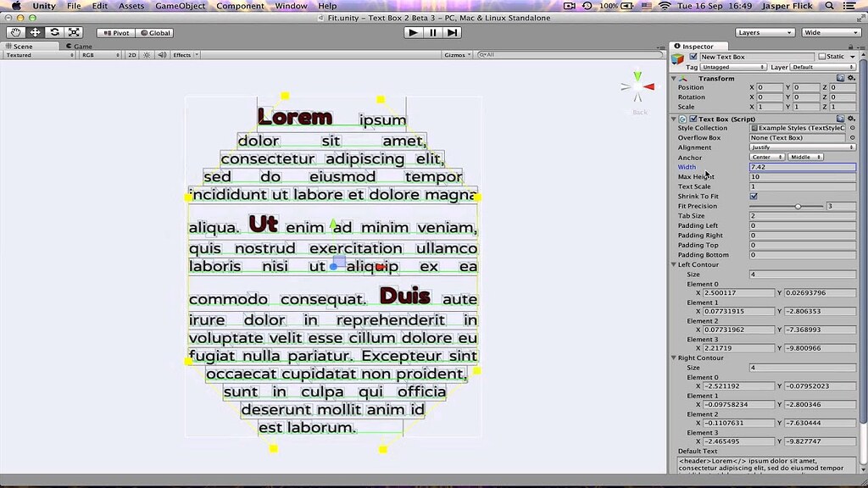This screenshot has height=488, width=868.
Task: Select the Rotate tool in the toolbar
Action: [55, 33]
